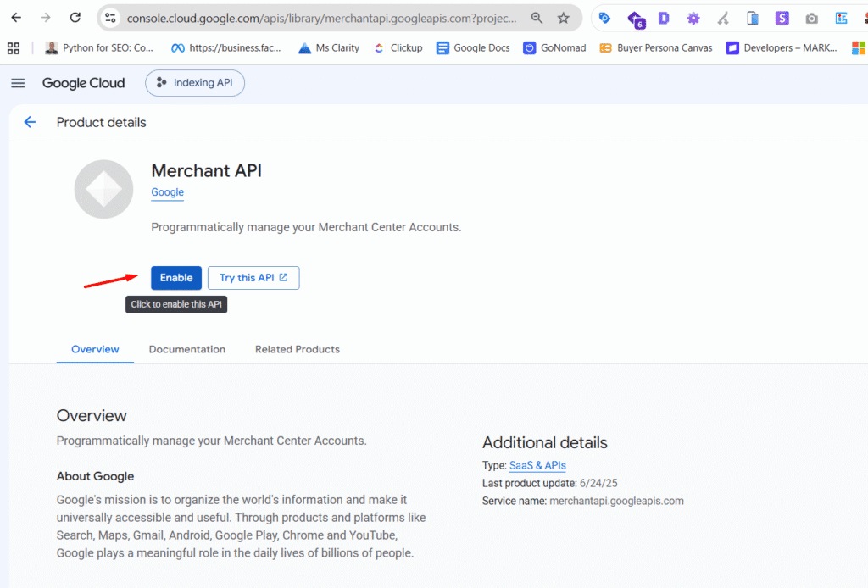Open the SaaS & APIs type link
The image size is (868, 588).
pyautogui.click(x=537, y=465)
